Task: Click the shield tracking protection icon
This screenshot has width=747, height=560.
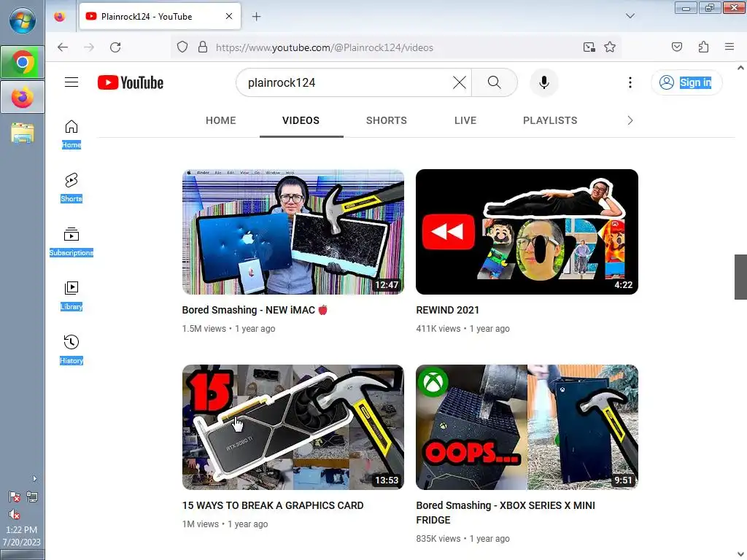Action: click(x=182, y=47)
